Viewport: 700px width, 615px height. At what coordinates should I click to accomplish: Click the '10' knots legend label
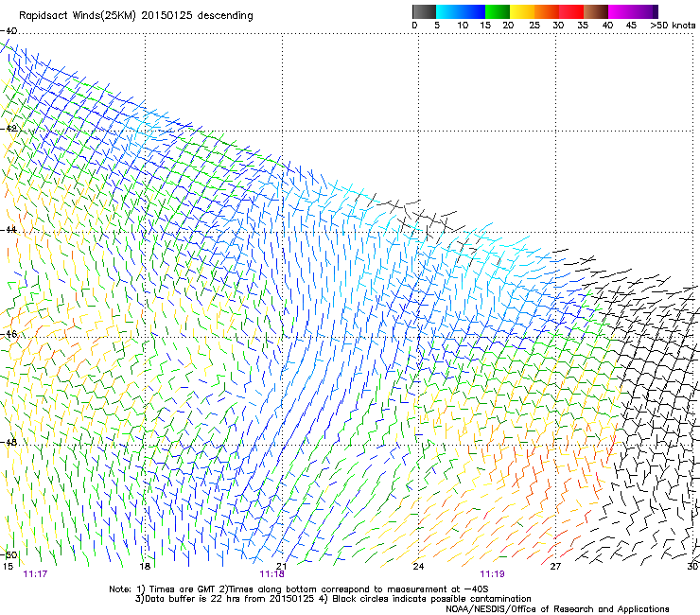click(463, 26)
